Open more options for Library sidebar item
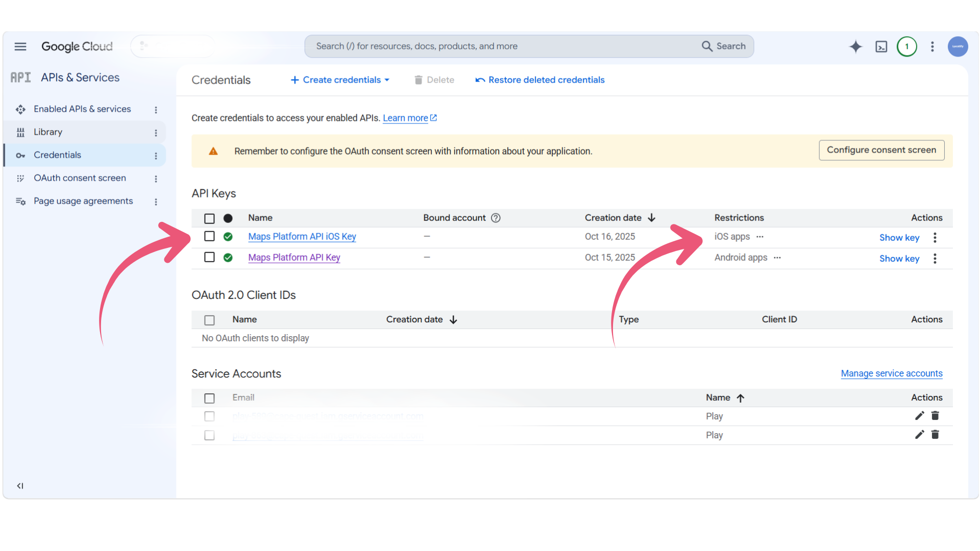The width and height of the screenshot is (980, 551). point(156,133)
